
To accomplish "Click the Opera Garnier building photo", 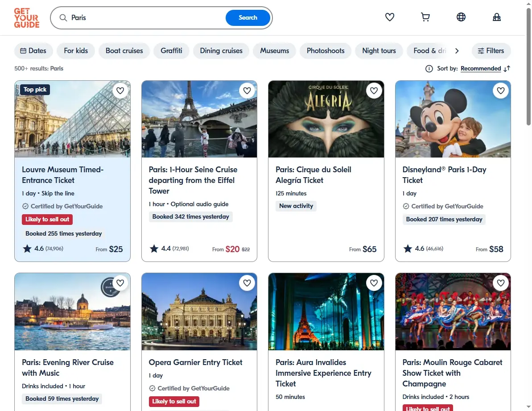I will (199, 311).
